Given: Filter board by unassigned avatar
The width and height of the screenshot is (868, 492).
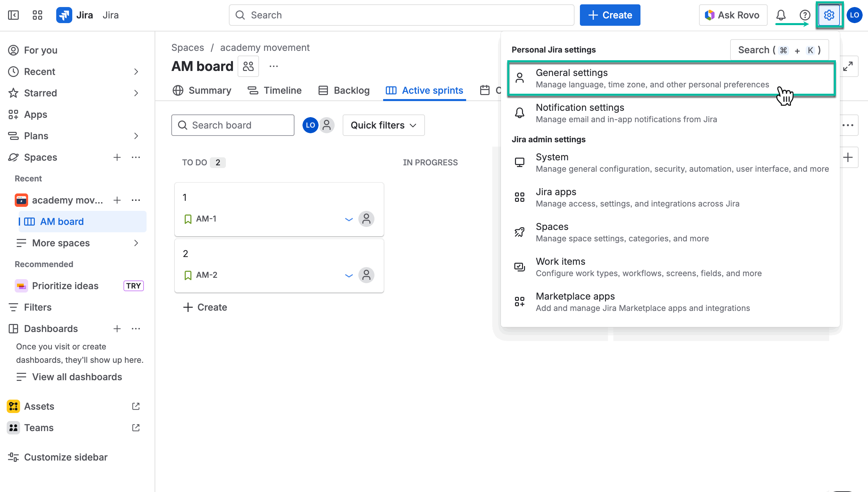Looking at the screenshot, I should [327, 126].
